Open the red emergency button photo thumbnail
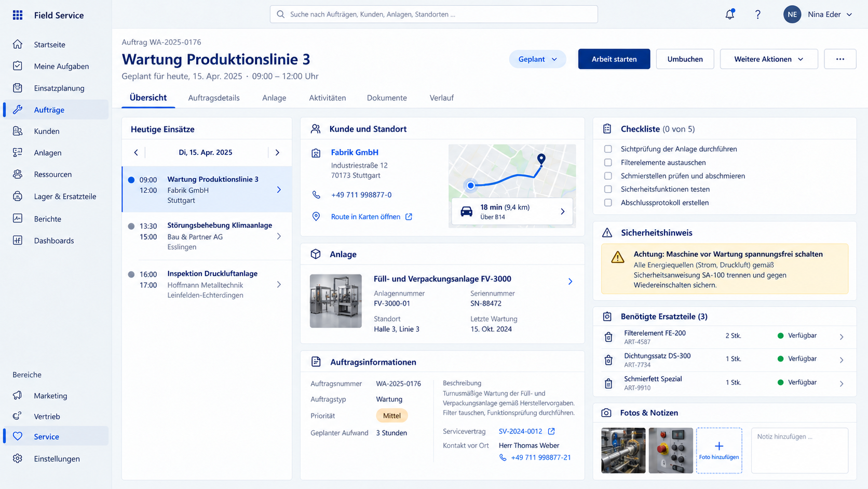The height and width of the screenshot is (489, 868). (671, 451)
